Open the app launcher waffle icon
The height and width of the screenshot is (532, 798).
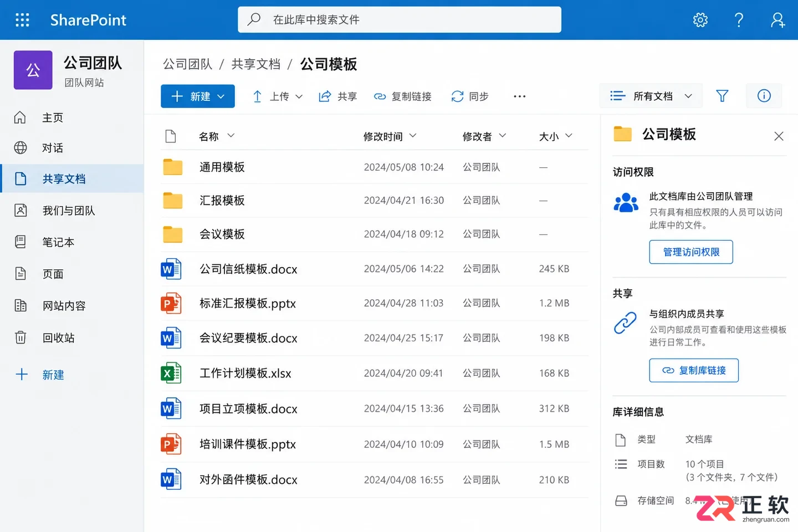tap(22, 20)
